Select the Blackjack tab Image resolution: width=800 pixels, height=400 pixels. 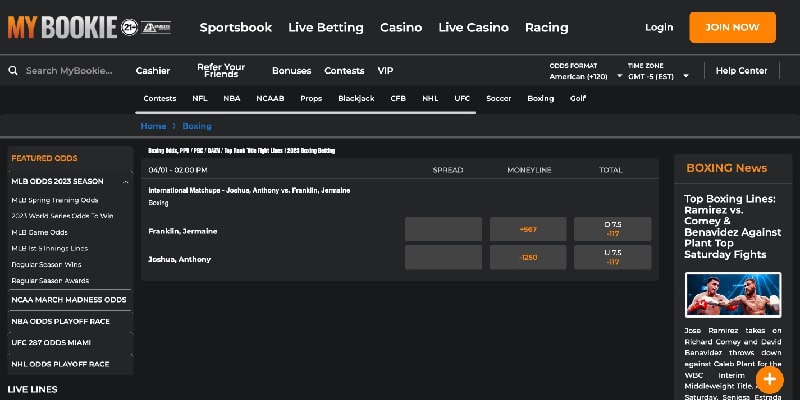point(356,98)
